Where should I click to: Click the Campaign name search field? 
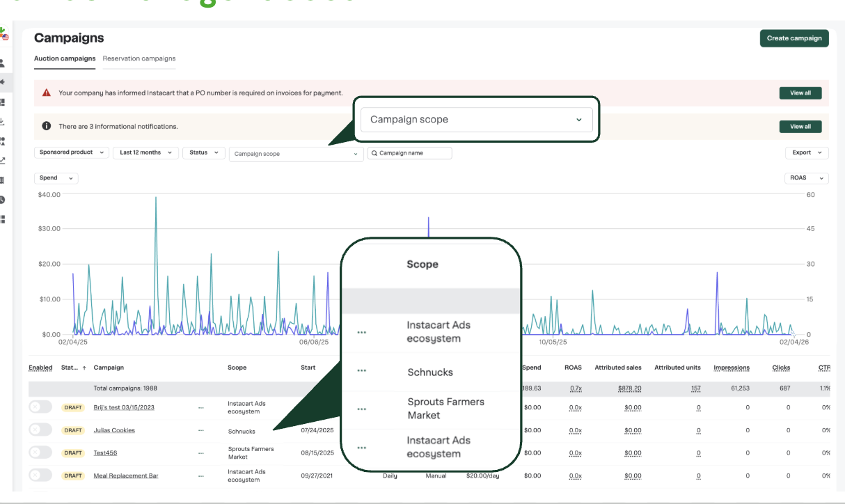coord(410,153)
